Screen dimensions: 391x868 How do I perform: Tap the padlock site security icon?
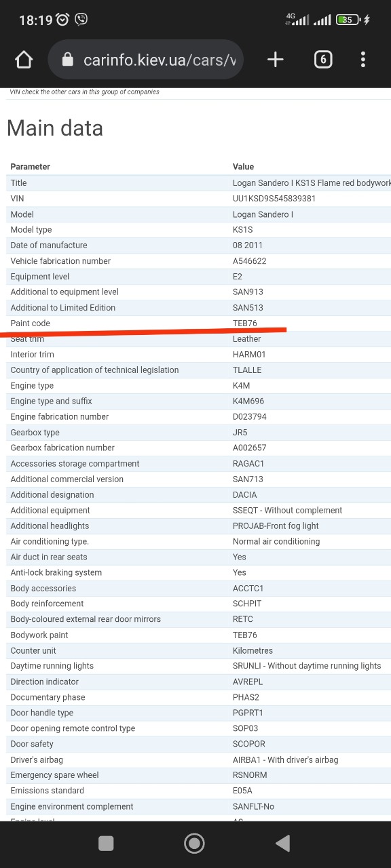point(67,60)
